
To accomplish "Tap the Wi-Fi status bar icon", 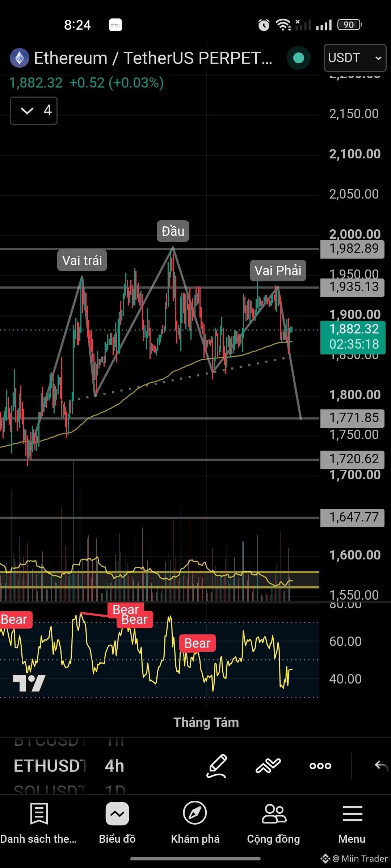I will coord(283,25).
